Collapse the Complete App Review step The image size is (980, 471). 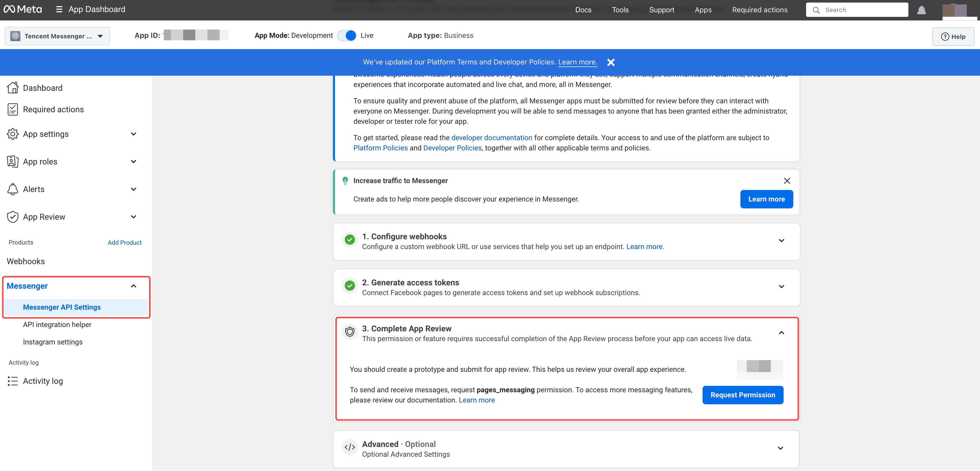click(x=781, y=333)
